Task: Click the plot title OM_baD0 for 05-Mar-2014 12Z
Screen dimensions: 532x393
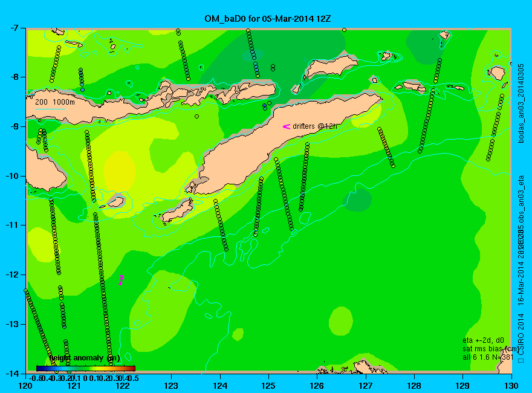Action: pyautogui.click(x=267, y=19)
